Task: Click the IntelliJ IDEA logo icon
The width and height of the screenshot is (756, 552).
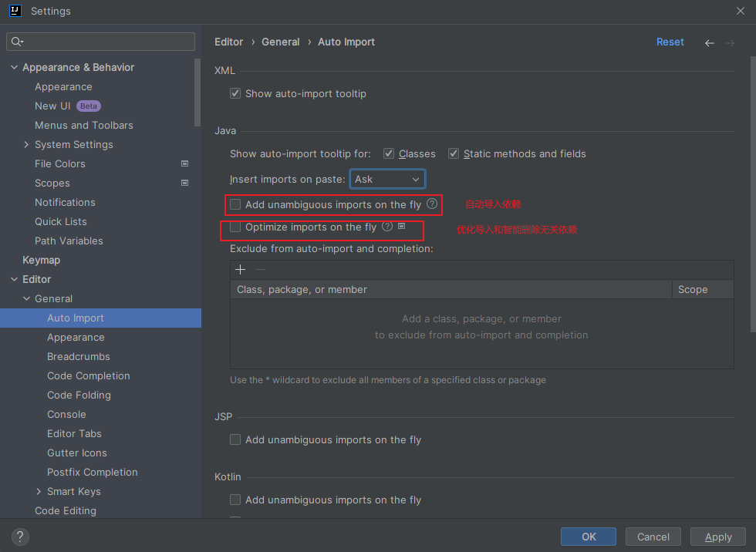Action: 15,11
